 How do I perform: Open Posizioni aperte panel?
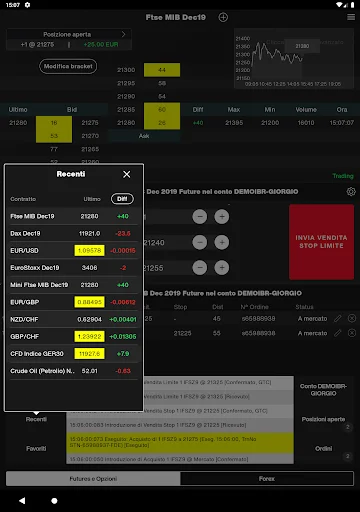pos(323,420)
